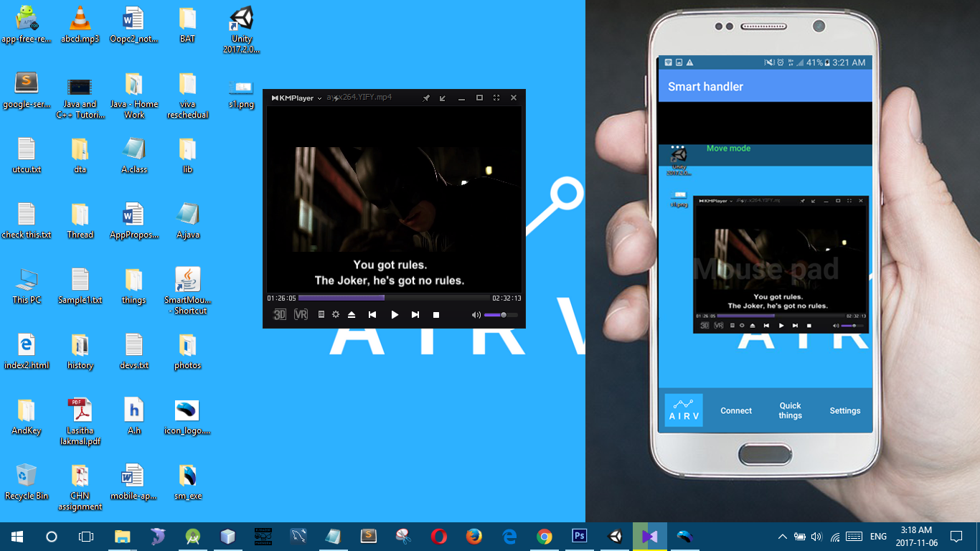This screenshot has width=980, height=551.
Task: Select the check this.txt file
Action: pos(27,221)
